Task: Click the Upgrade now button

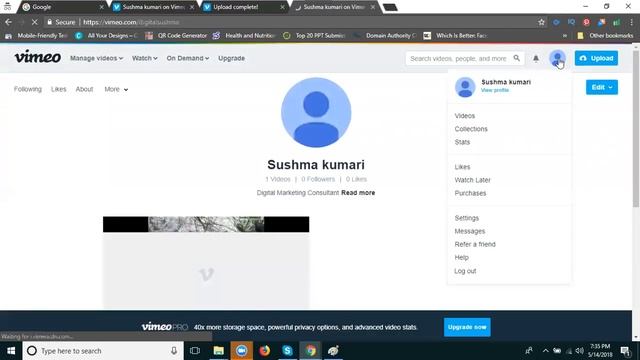Action: (467, 327)
